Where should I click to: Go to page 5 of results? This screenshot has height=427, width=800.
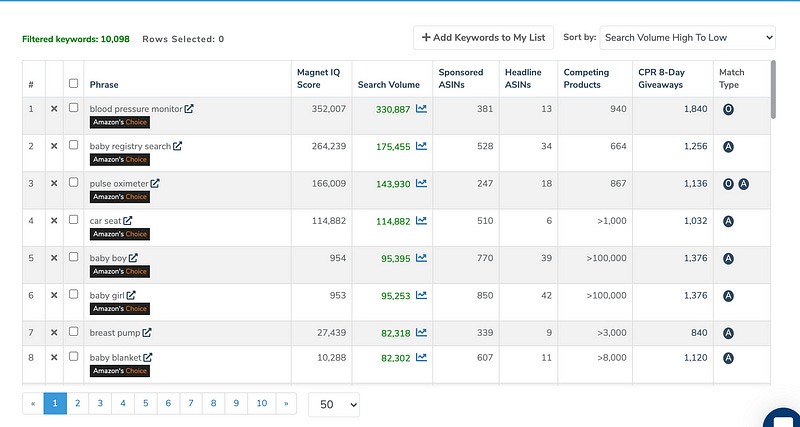tap(145, 404)
